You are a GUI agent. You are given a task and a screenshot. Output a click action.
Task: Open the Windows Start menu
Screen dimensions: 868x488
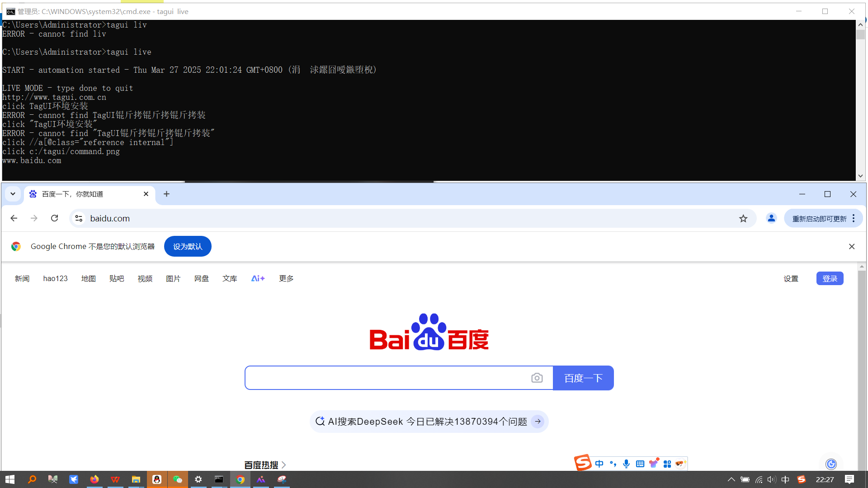click(10, 479)
